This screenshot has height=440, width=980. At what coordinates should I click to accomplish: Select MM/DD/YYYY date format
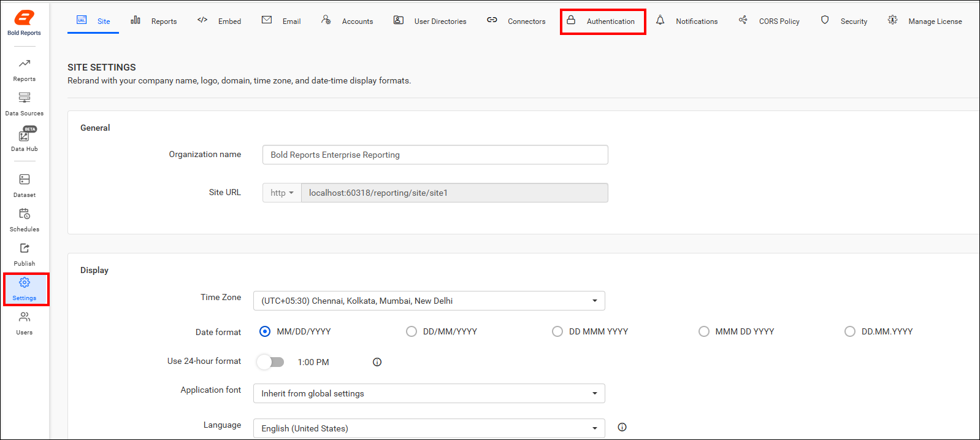pos(265,331)
